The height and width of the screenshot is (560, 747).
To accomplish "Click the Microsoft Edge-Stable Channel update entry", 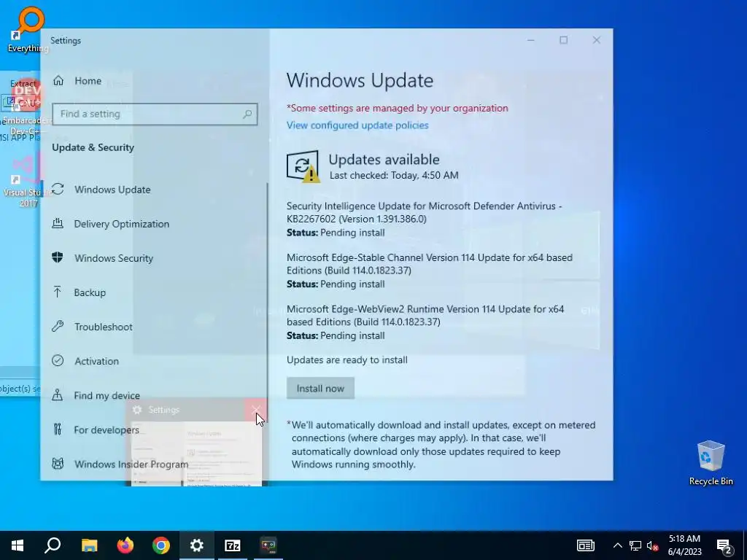I will (x=430, y=271).
